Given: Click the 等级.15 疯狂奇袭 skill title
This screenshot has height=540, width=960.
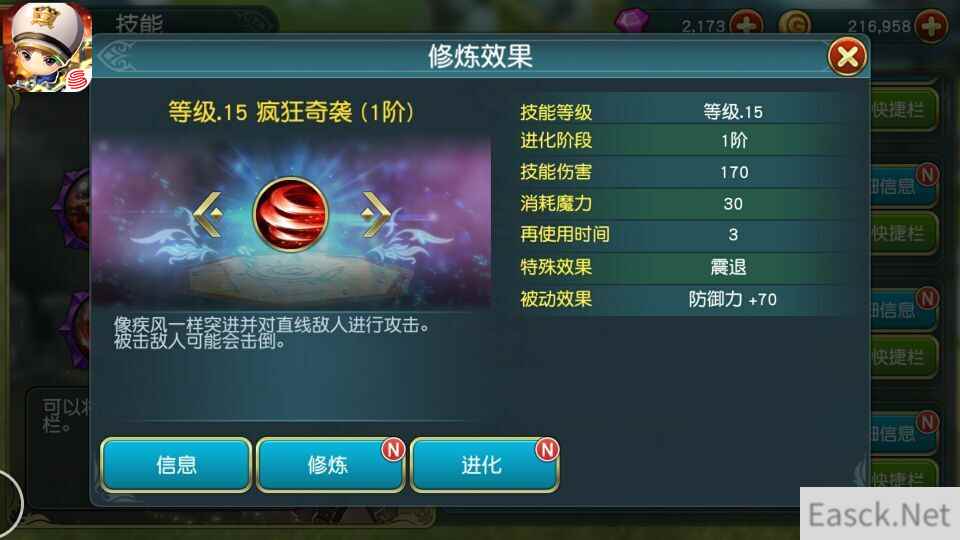Looking at the screenshot, I should coord(291,112).
